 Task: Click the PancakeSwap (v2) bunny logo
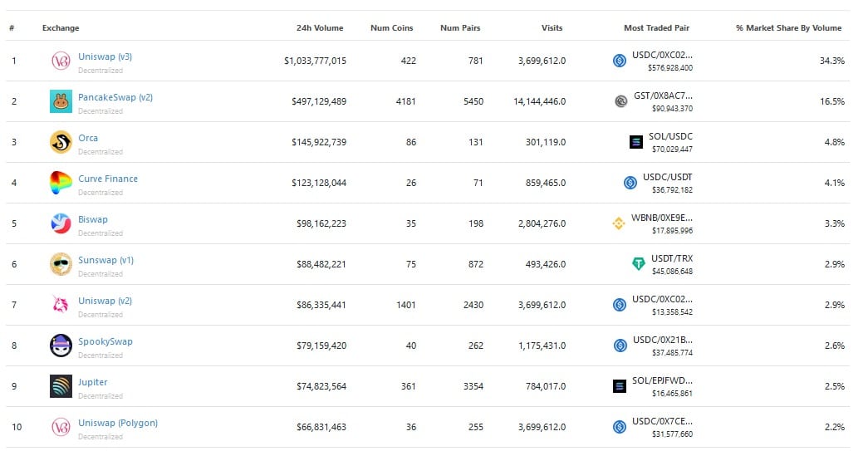[61, 101]
